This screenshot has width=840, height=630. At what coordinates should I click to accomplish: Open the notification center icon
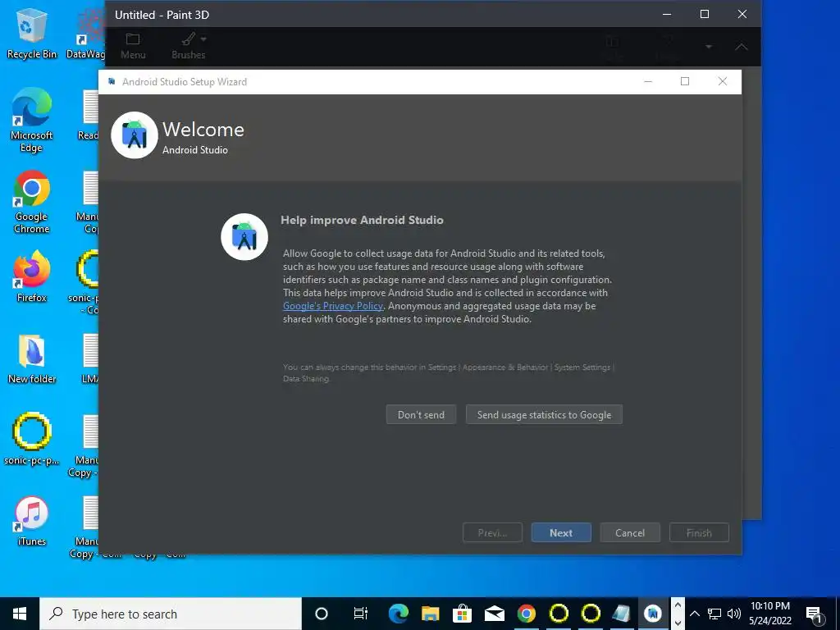[x=815, y=614]
